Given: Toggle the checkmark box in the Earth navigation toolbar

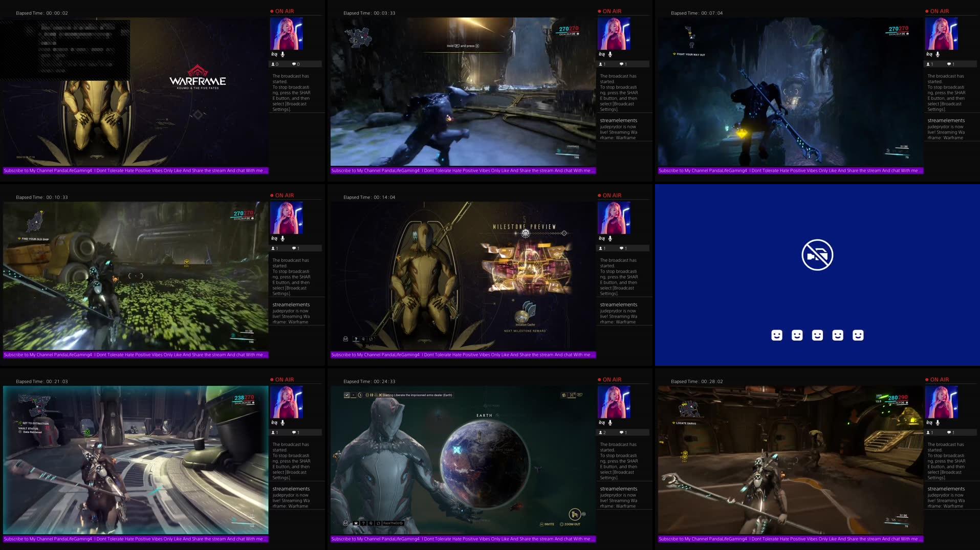Looking at the screenshot, I should tap(346, 395).
